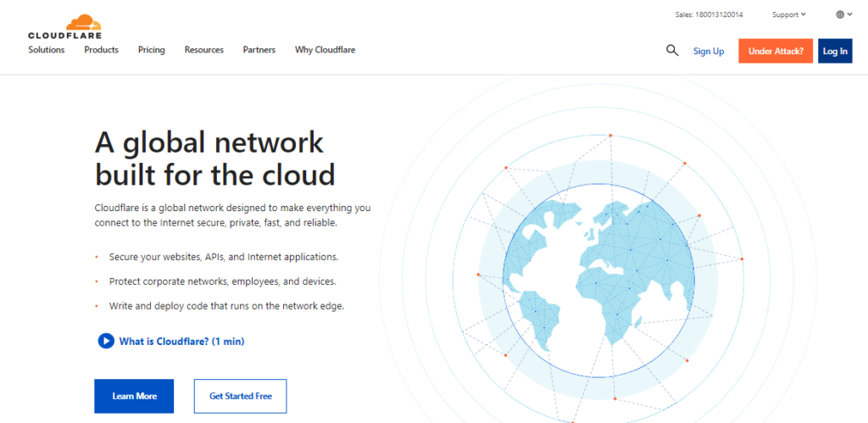Image resolution: width=868 pixels, height=423 pixels.
Task: Open the 'What is Cloudflare? (1 min)' text link
Action: (x=181, y=341)
